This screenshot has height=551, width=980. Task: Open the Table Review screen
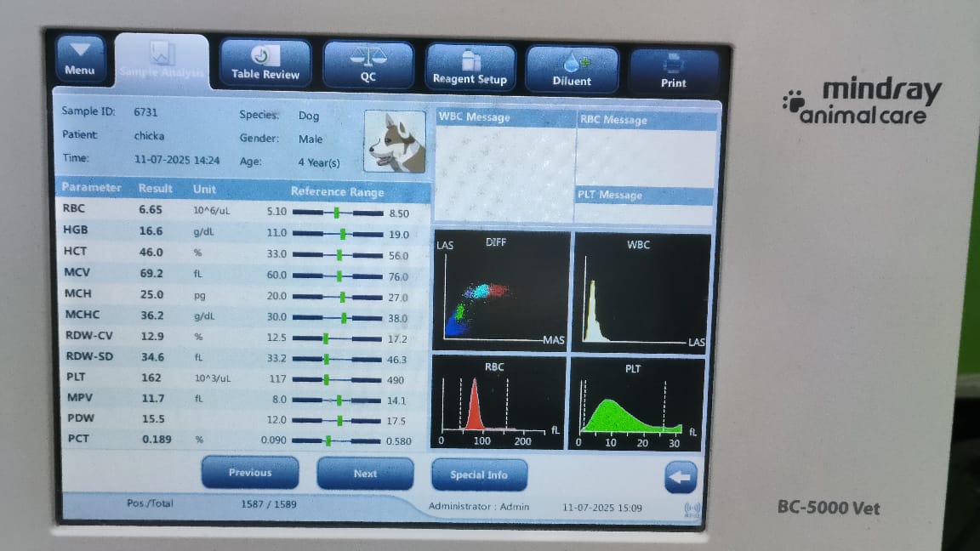[265, 64]
